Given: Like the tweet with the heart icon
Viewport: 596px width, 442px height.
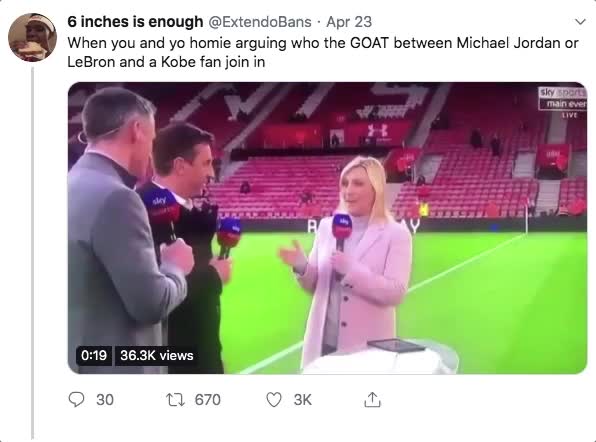Looking at the screenshot, I should tap(274, 400).
